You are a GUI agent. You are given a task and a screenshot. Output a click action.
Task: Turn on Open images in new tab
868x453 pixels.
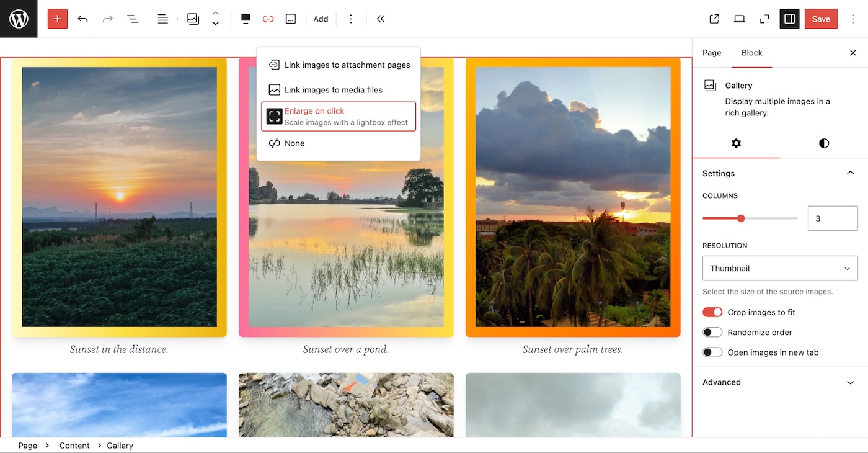tap(712, 352)
